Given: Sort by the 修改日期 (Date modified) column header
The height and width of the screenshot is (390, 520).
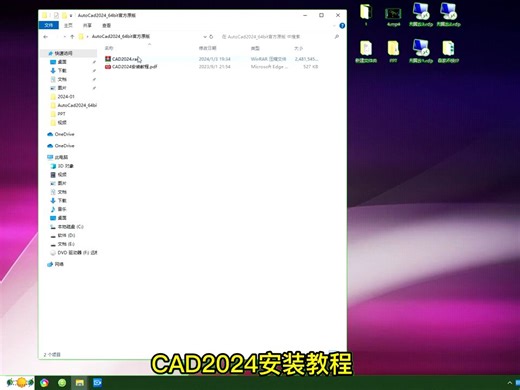Looking at the screenshot, I should coord(208,48).
